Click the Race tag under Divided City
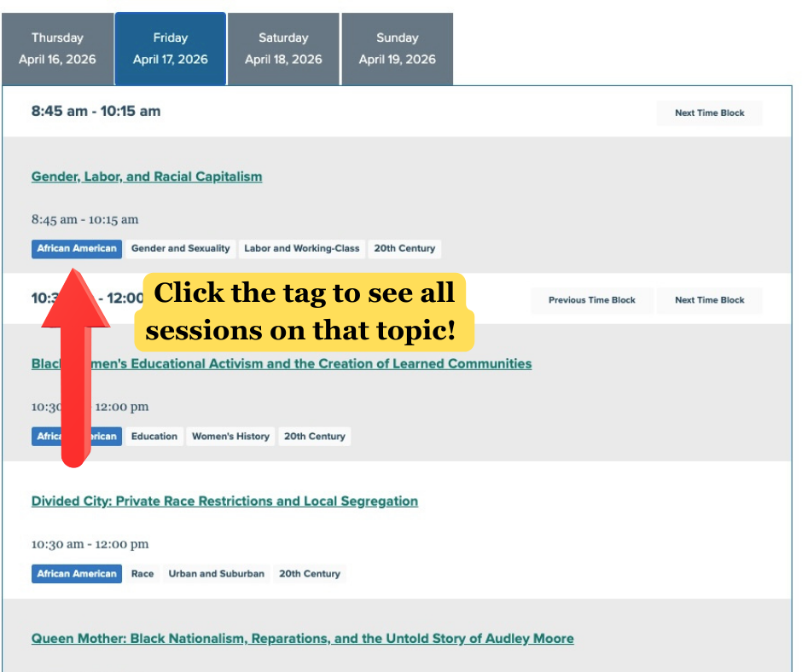Viewport: 802px width, 672px height. point(142,574)
